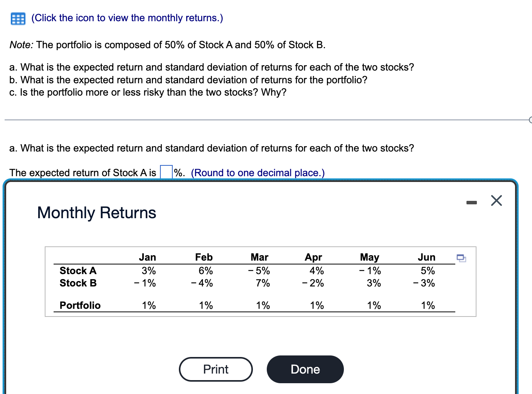Click the Print button
This screenshot has width=532, height=394.
pyautogui.click(x=215, y=369)
